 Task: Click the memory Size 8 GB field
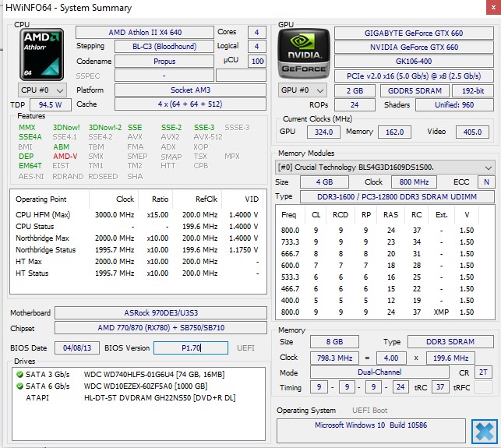pos(334,342)
